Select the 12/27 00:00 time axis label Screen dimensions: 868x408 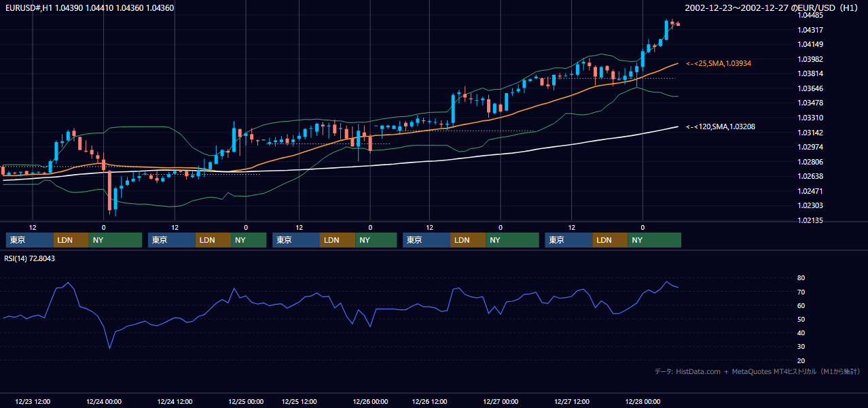coord(501,402)
